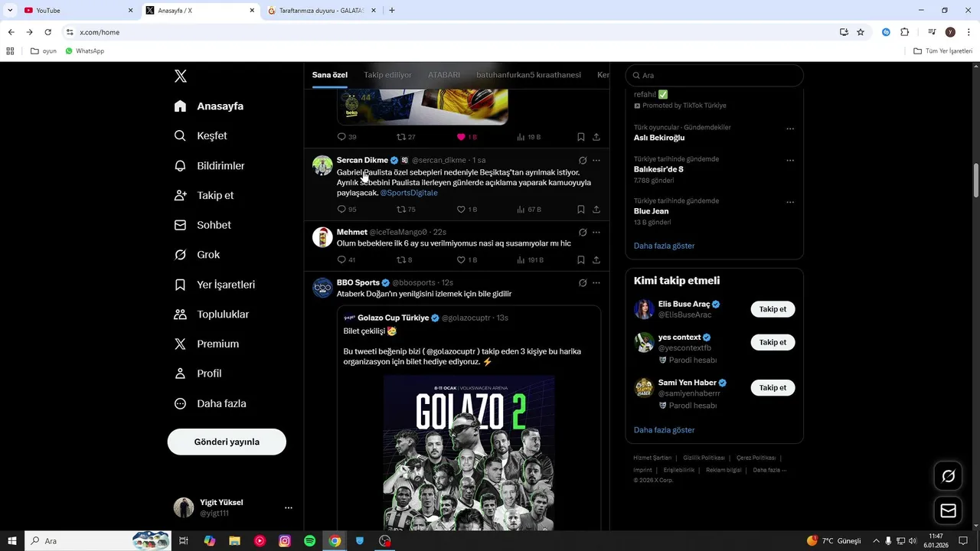The width and height of the screenshot is (980, 551).
Task: Open options for Aslı Bekiroğlu trend
Action: point(790,129)
